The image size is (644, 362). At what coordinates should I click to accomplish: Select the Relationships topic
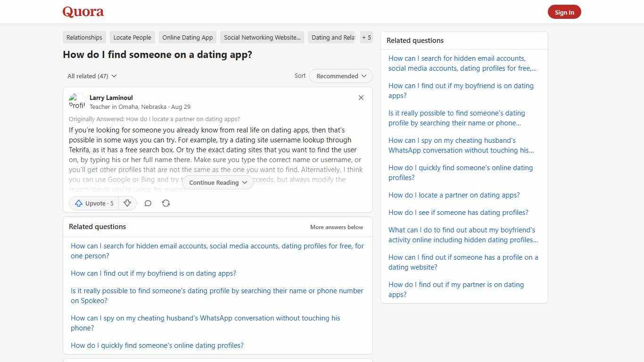coord(84,37)
